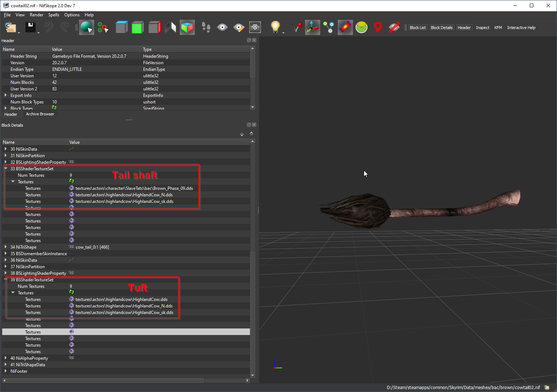Image resolution: width=557 pixels, height=392 pixels.
Task: Toggle Show Markers red pin icon
Action: pyautogui.click(x=378, y=28)
